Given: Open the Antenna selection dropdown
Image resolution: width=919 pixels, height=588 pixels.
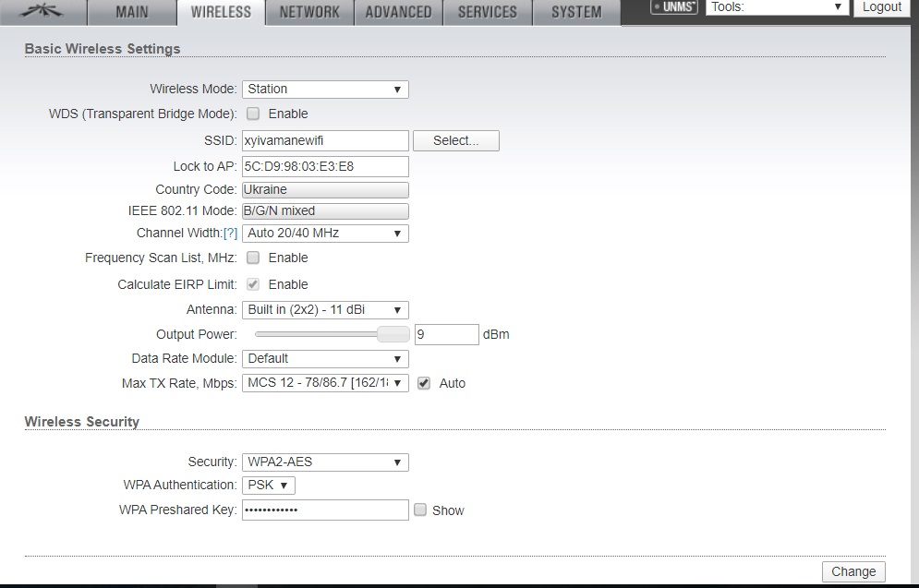Looking at the screenshot, I should pos(325,310).
